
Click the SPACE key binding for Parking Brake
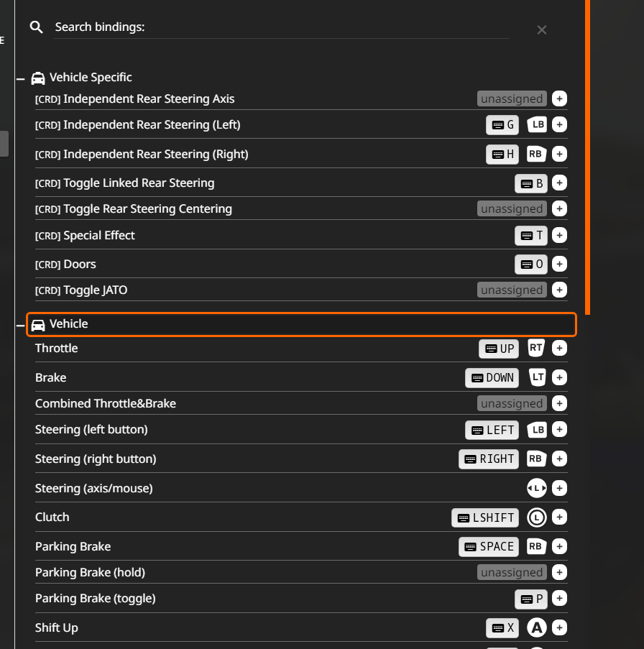(x=489, y=546)
